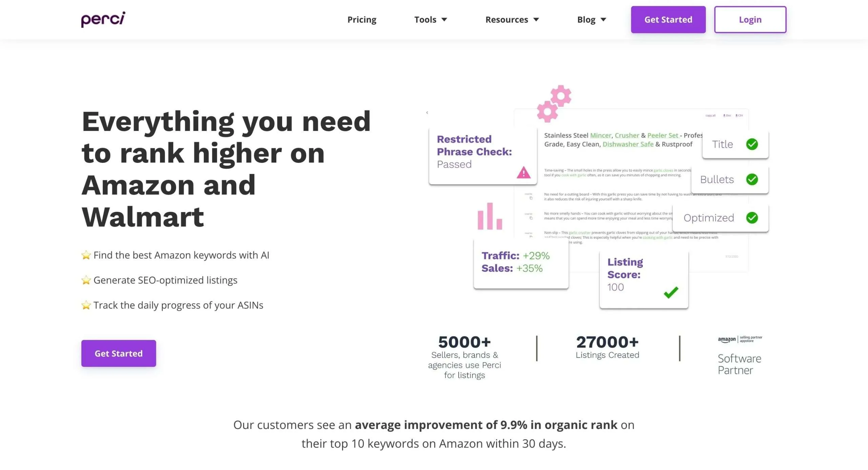
Task: Click the green check beside Optimized
Action: click(x=752, y=218)
